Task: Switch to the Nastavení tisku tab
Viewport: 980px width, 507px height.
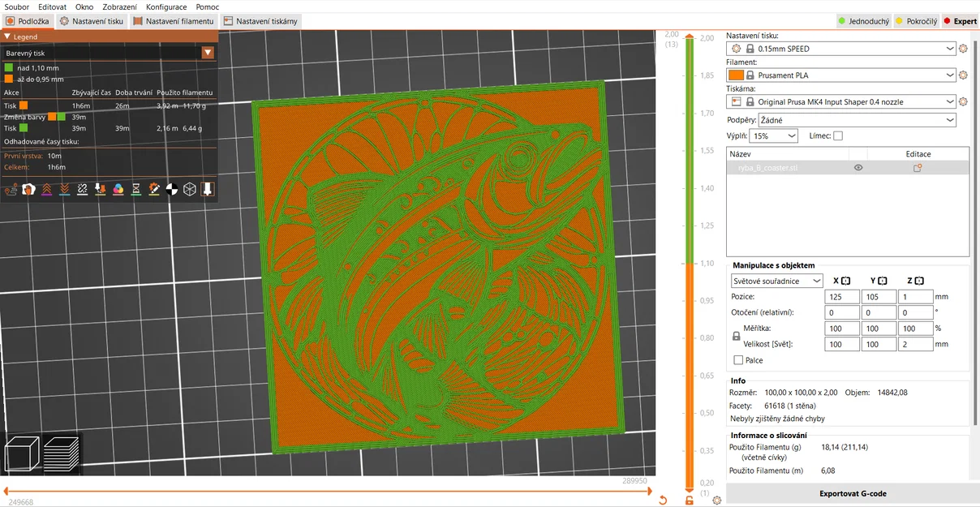Action: point(92,21)
